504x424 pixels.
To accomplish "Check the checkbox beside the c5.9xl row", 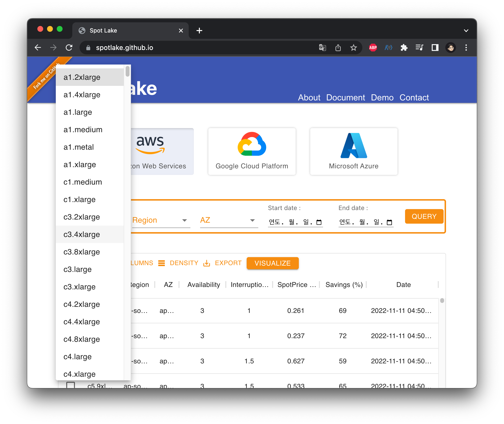I will coord(71,385).
